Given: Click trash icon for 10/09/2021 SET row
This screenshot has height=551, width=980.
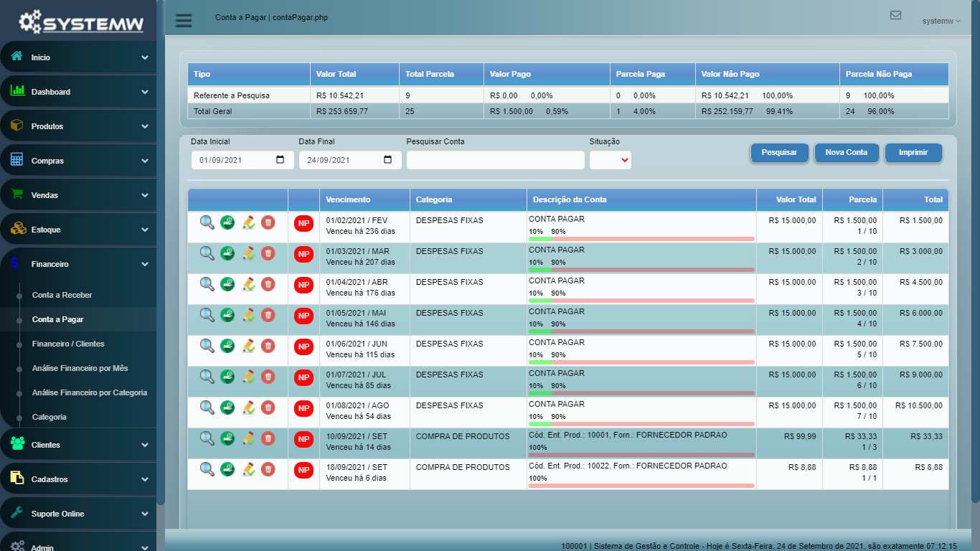Looking at the screenshot, I should 268,438.
